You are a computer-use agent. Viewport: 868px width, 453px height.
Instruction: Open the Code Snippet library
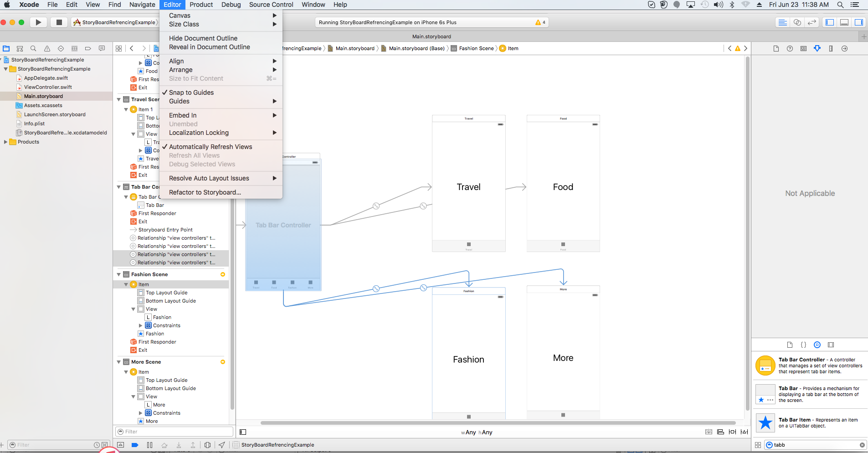coord(803,345)
